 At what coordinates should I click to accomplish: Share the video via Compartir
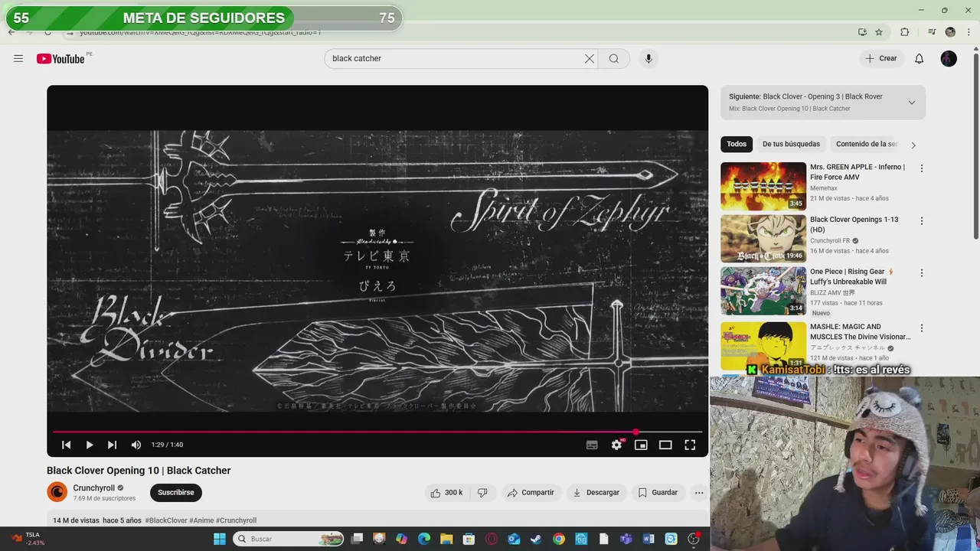point(531,493)
